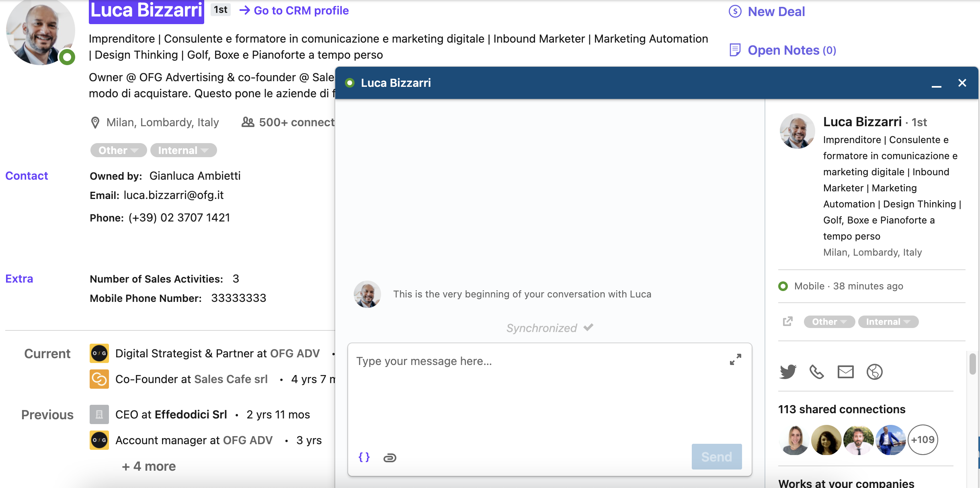Image resolution: width=980 pixels, height=488 pixels.
Task: Click Open Notes (0) link
Action: click(792, 50)
